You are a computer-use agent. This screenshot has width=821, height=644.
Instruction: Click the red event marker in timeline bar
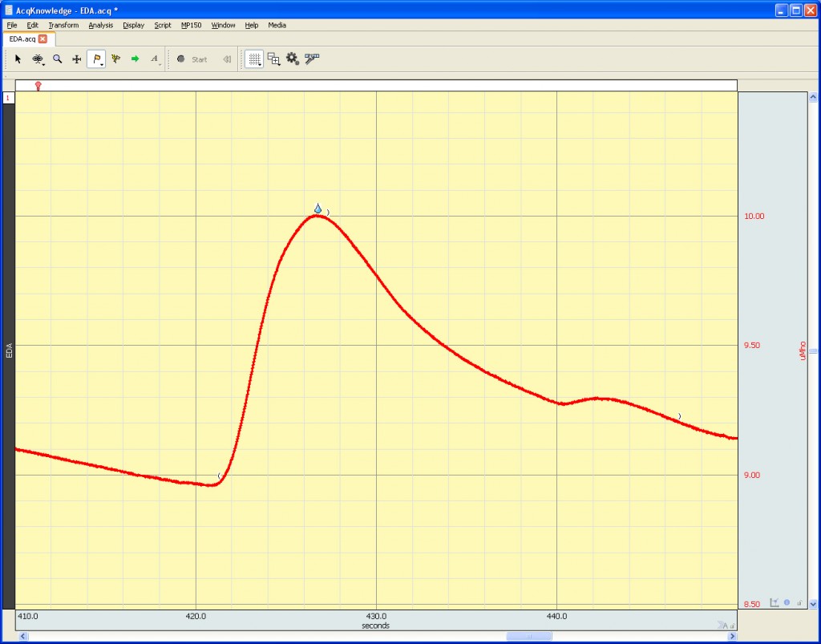tap(38, 86)
